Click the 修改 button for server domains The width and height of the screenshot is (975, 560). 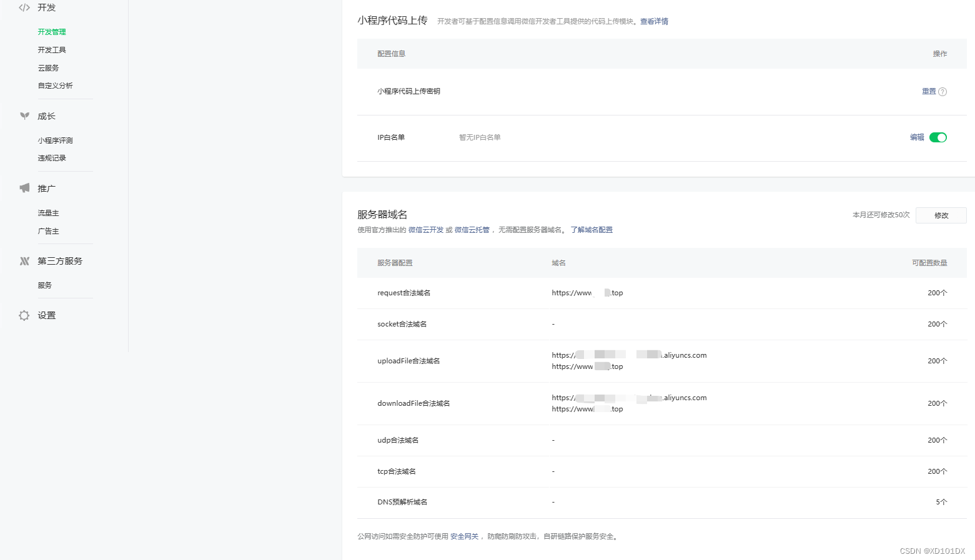pyautogui.click(x=941, y=215)
